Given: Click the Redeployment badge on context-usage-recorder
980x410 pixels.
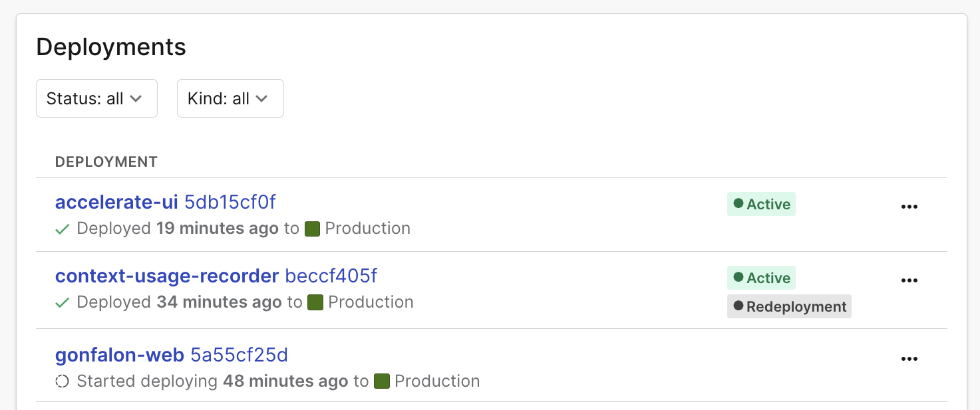Looking at the screenshot, I should point(789,307).
